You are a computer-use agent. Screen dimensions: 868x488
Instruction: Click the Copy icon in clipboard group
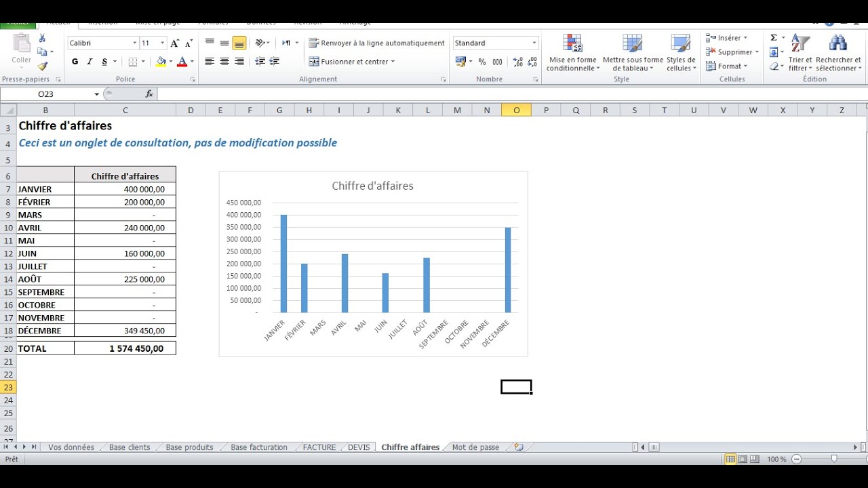coord(42,52)
